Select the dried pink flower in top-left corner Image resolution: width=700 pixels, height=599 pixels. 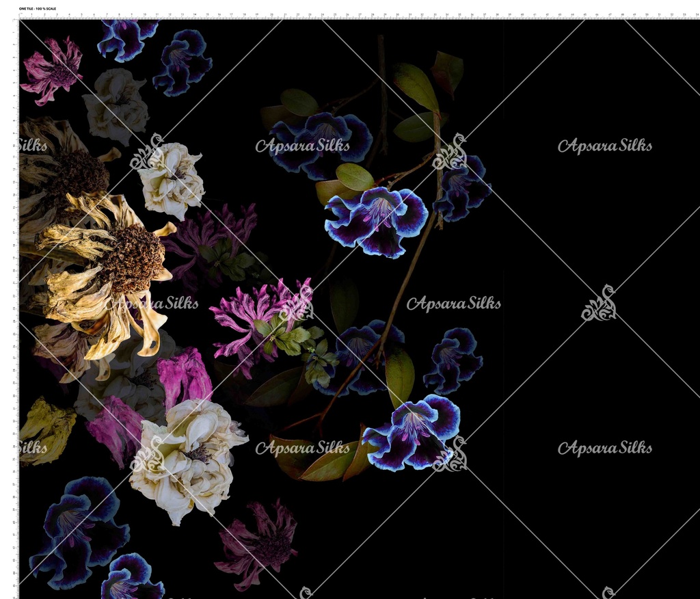pos(51,71)
